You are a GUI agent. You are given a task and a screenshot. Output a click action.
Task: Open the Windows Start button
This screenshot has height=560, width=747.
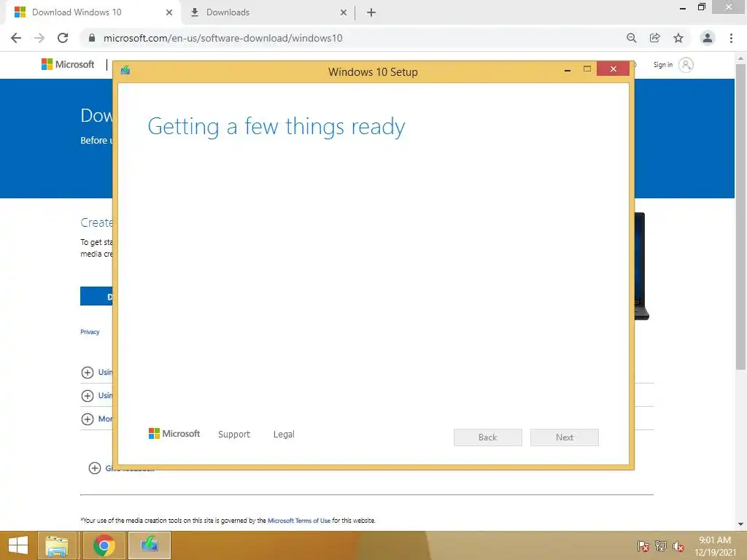click(18, 545)
